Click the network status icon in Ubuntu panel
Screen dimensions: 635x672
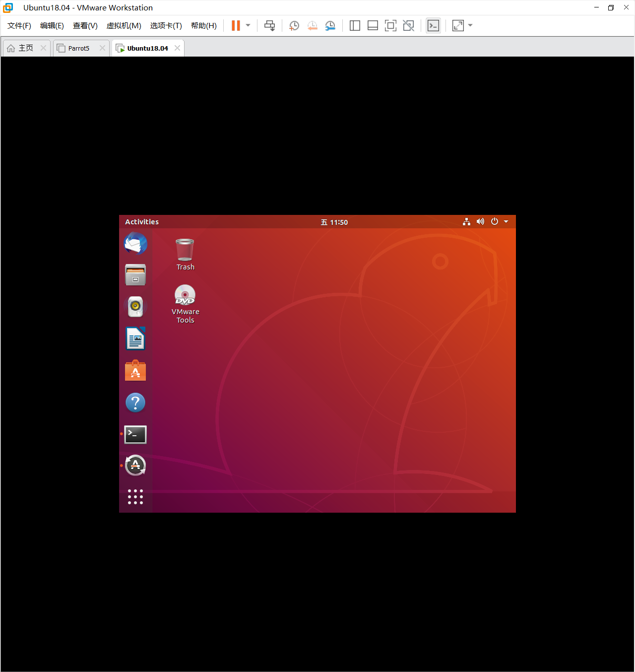466,222
